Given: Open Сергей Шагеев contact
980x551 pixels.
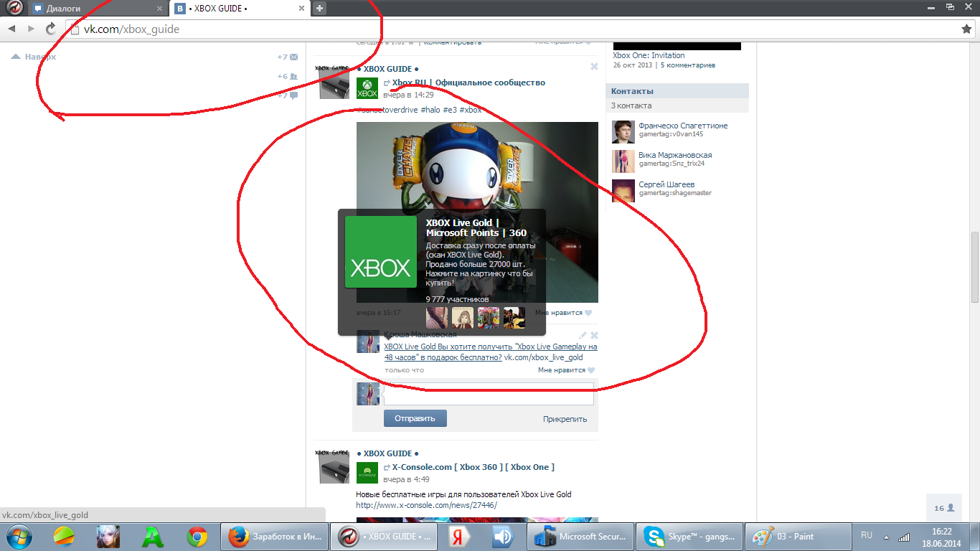Looking at the screenshot, I should pos(666,184).
